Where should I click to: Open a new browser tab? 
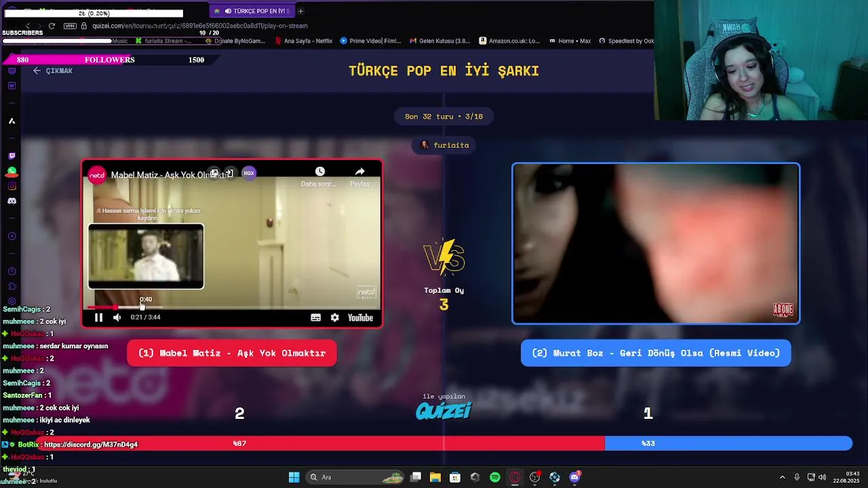coord(300,11)
